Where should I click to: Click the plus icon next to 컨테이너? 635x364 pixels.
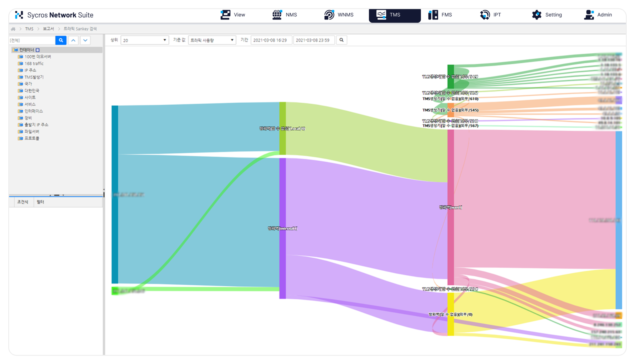(x=38, y=50)
